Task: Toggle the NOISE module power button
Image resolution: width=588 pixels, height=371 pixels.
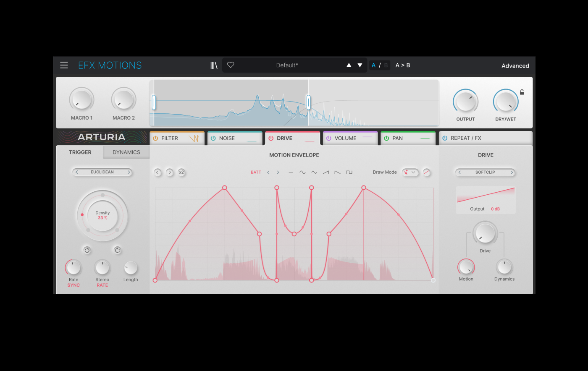Action: [213, 138]
